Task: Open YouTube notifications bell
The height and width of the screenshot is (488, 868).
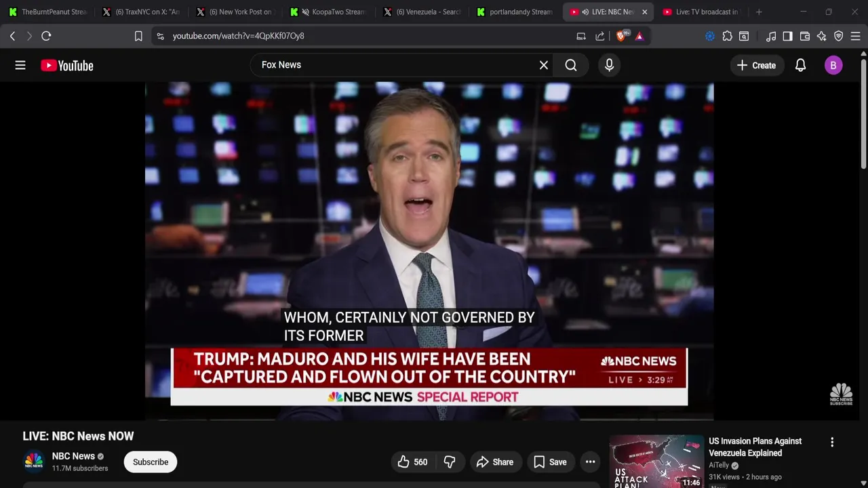Action: [x=800, y=65]
